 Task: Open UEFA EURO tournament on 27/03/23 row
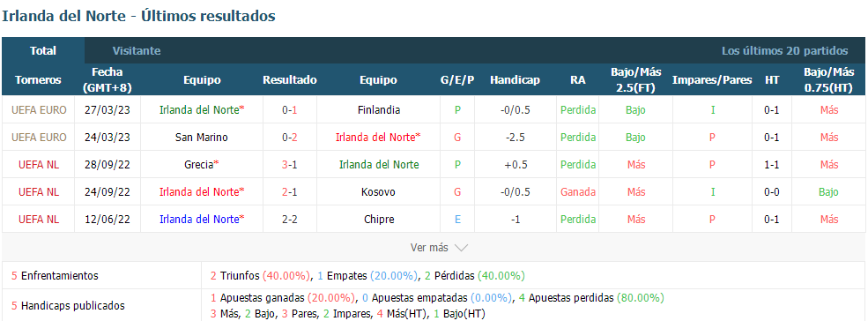[x=39, y=109]
